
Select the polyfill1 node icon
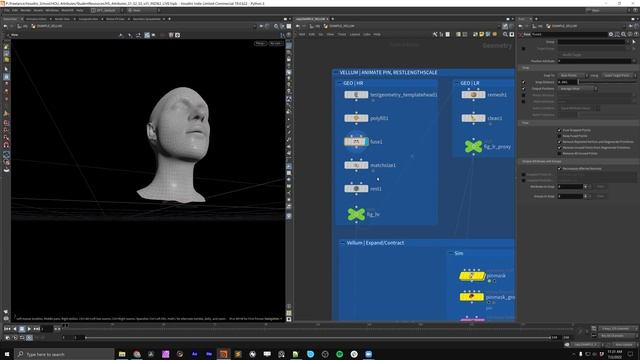(x=356, y=118)
